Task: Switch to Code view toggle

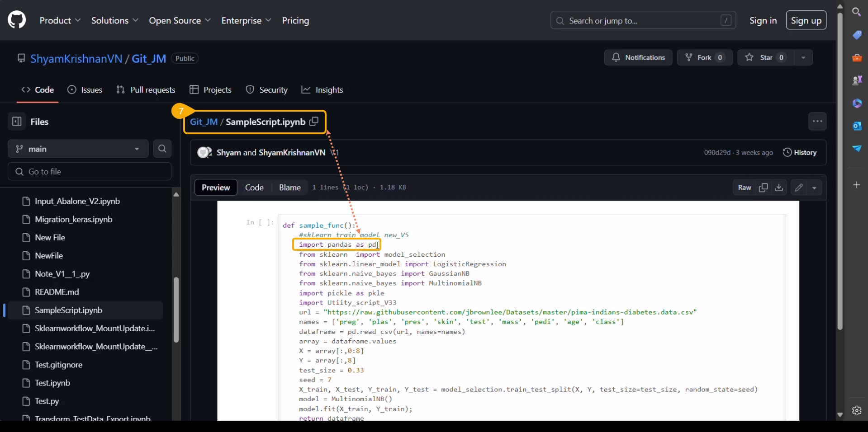Action: 254,188
